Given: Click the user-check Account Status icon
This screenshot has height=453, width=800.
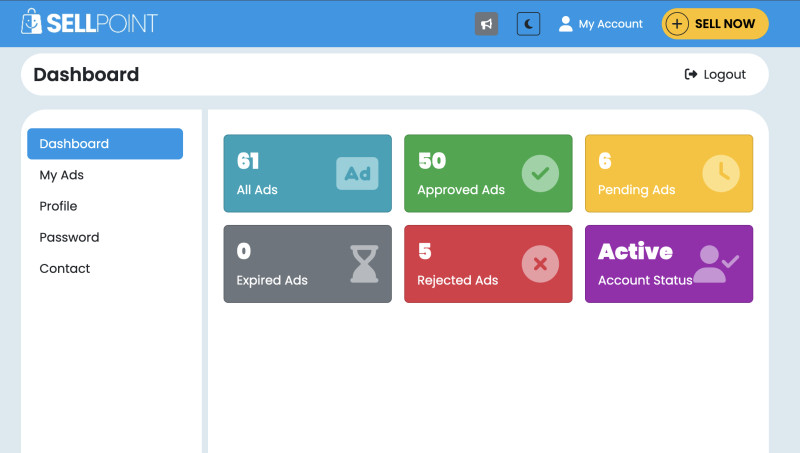Looking at the screenshot, I should (715, 264).
